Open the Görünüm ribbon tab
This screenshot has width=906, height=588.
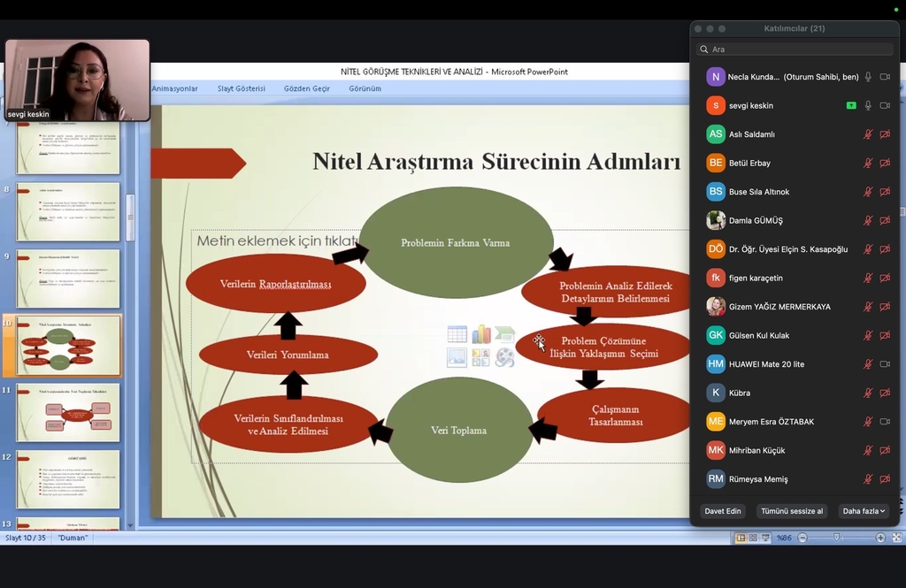coord(365,88)
